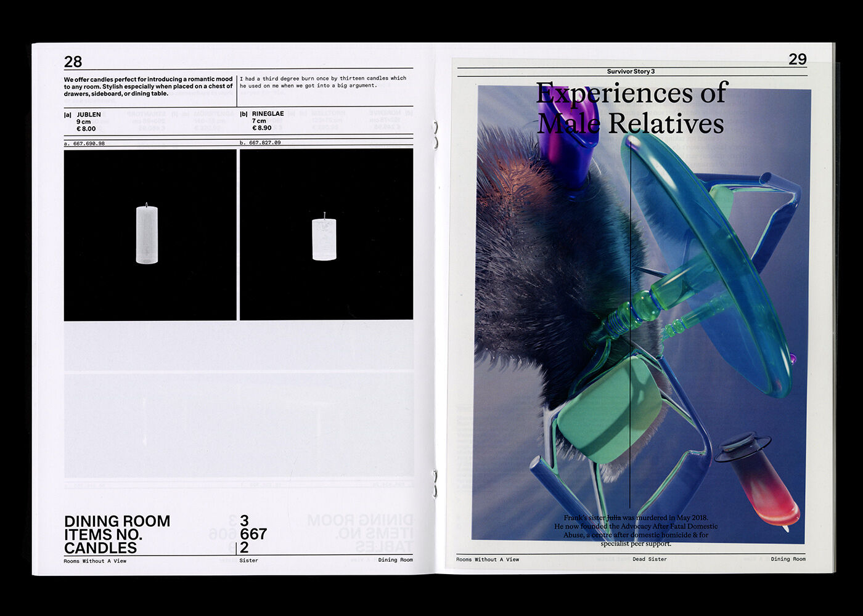Screen dimensions: 863x616
Task: Open the furry chair 3D render image
Action: 640,314
